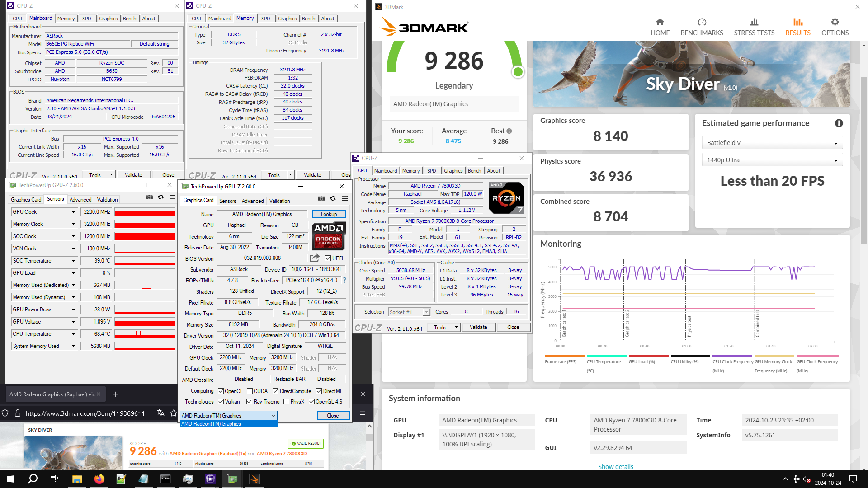Click Validate in CPU-Z Mainboard window
The width and height of the screenshot is (868, 488).
pyautogui.click(x=133, y=175)
